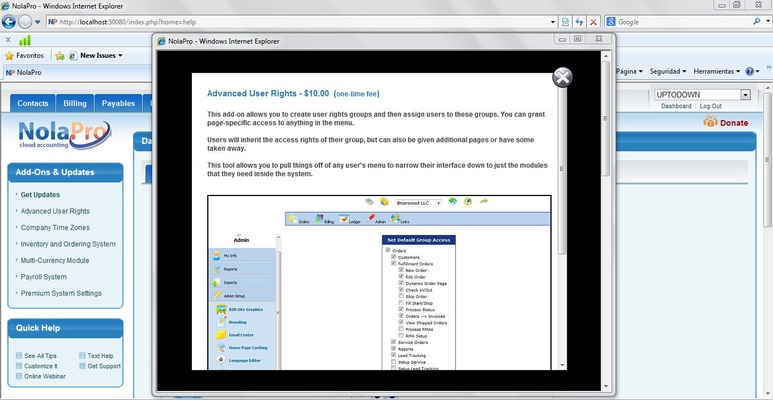The width and height of the screenshot is (773, 400).
Task: Click the red Stop loading icon
Action: tap(593, 22)
